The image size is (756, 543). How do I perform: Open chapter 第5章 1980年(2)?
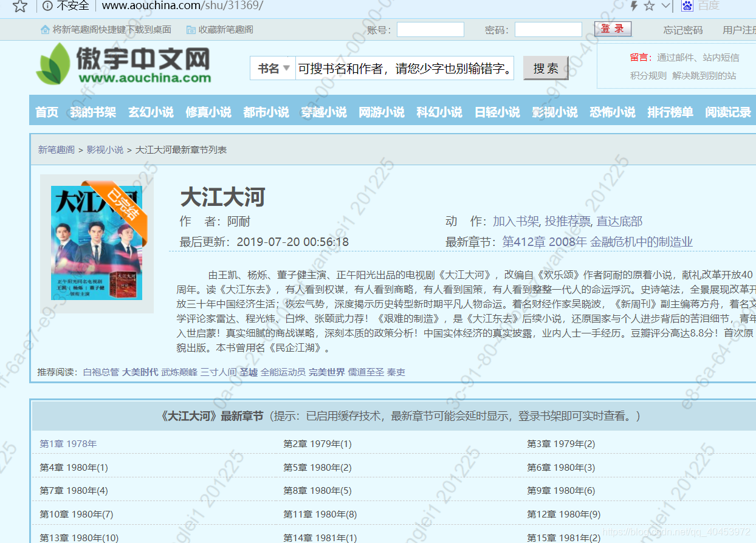pos(317,468)
